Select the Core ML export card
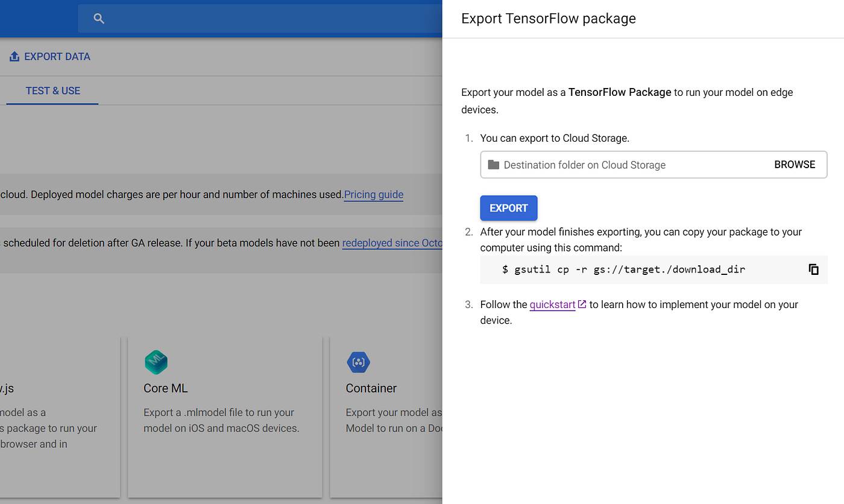Image resolution: width=844 pixels, height=504 pixels. click(x=225, y=416)
